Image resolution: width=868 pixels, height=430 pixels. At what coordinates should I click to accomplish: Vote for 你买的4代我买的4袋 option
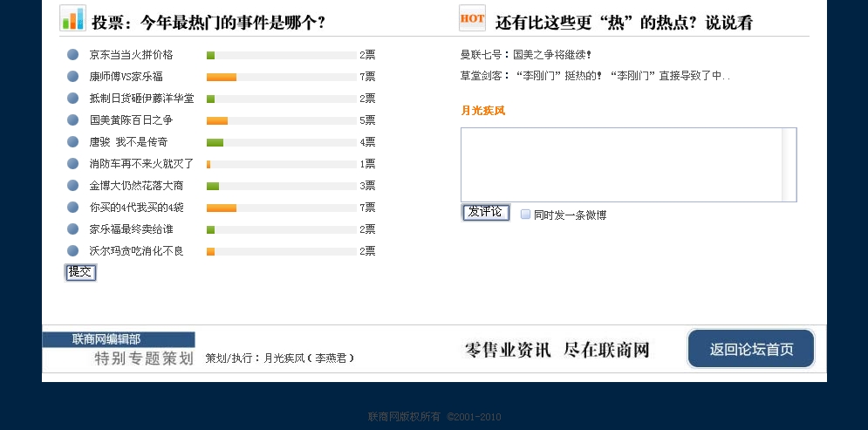coord(73,208)
